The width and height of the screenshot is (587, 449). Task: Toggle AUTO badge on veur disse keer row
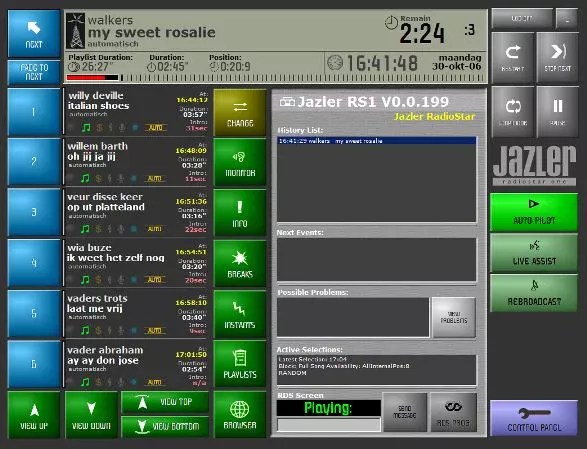pyautogui.click(x=155, y=229)
